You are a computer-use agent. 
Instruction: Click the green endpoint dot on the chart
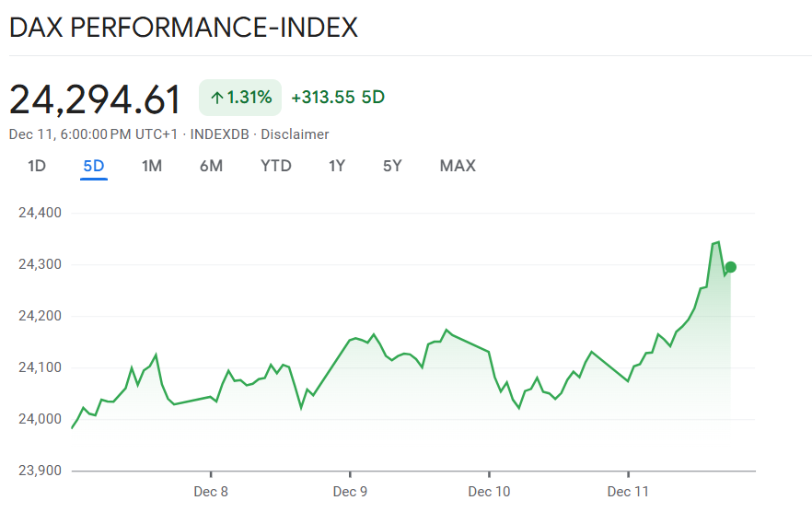tap(730, 267)
